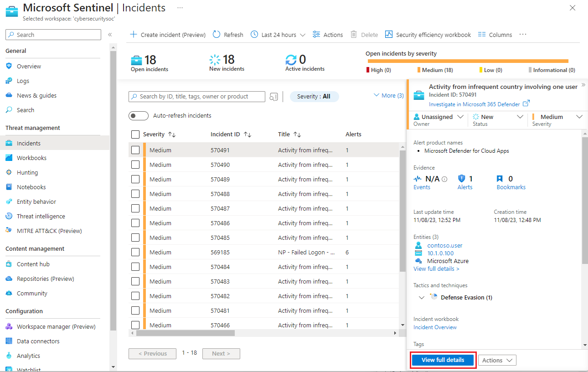Click the orange open incidents severity bar
Viewport: 588px width, 372px height.
pyautogui.click(x=468, y=61)
